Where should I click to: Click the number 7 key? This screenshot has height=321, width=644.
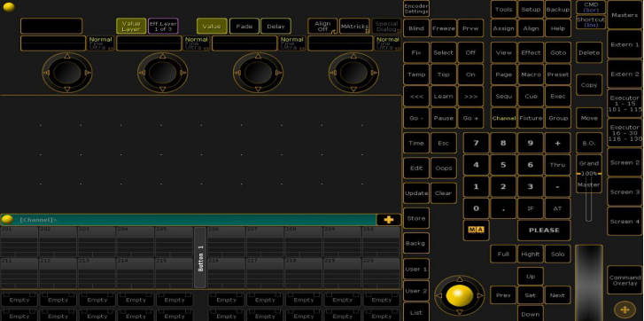(476, 143)
